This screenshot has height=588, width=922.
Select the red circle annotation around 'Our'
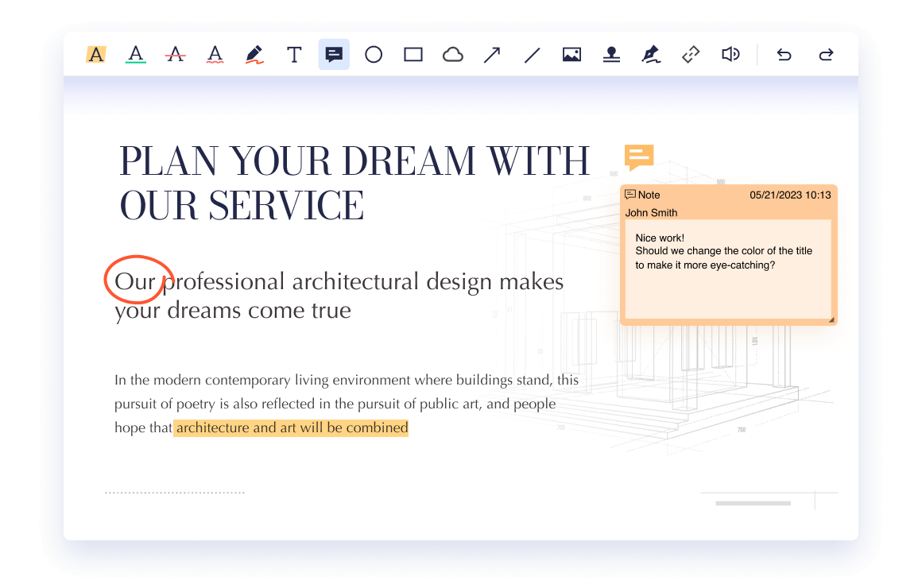click(139, 280)
